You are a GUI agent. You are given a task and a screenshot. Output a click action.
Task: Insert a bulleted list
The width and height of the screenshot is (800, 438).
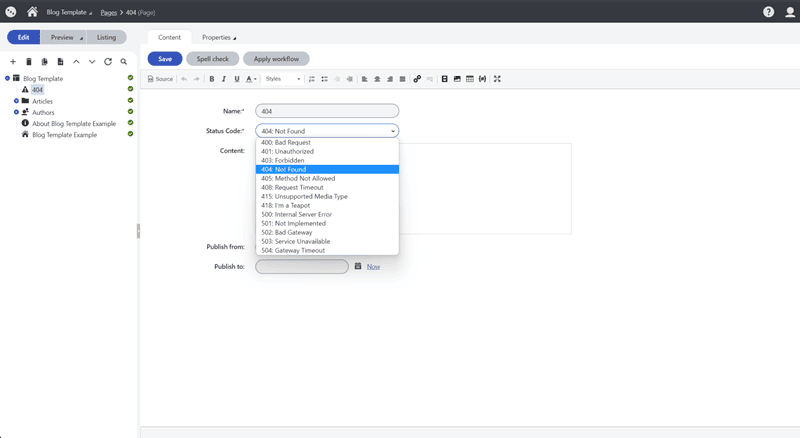324,79
